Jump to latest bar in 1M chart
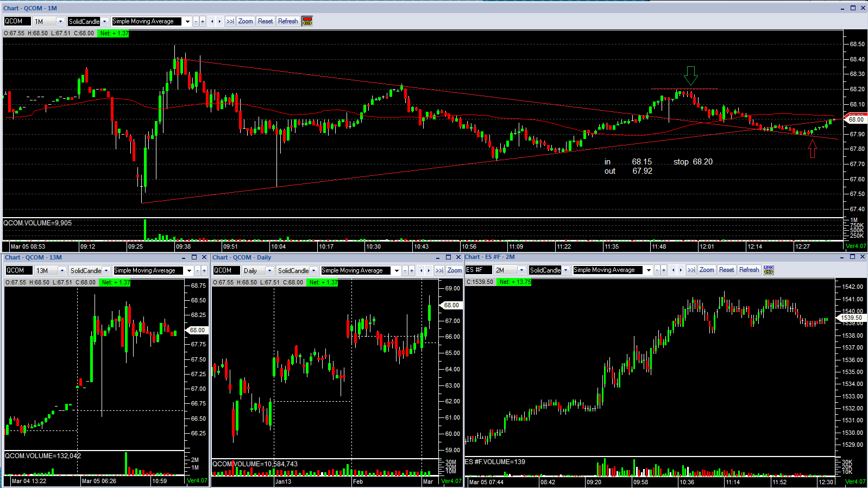The width and height of the screenshot is (868, 488). 230,21
